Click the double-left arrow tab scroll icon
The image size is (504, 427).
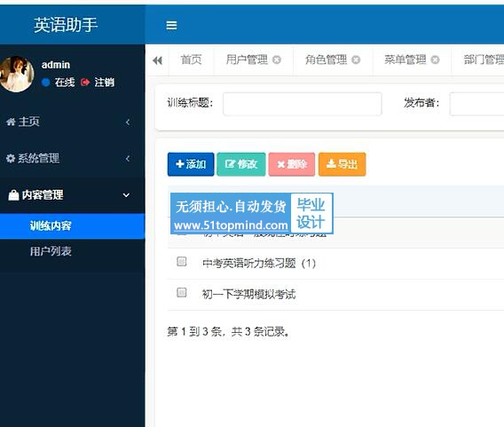(158, 60)
